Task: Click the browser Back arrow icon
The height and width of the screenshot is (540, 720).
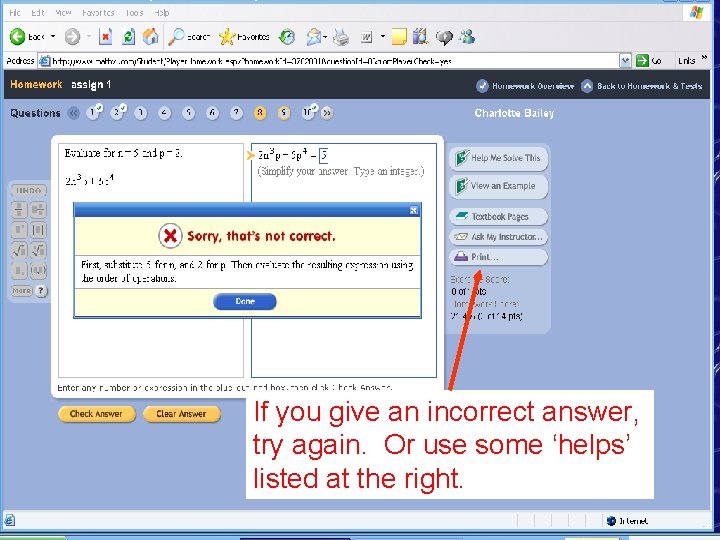Action: pyautogui.click(x=17, y=36)
